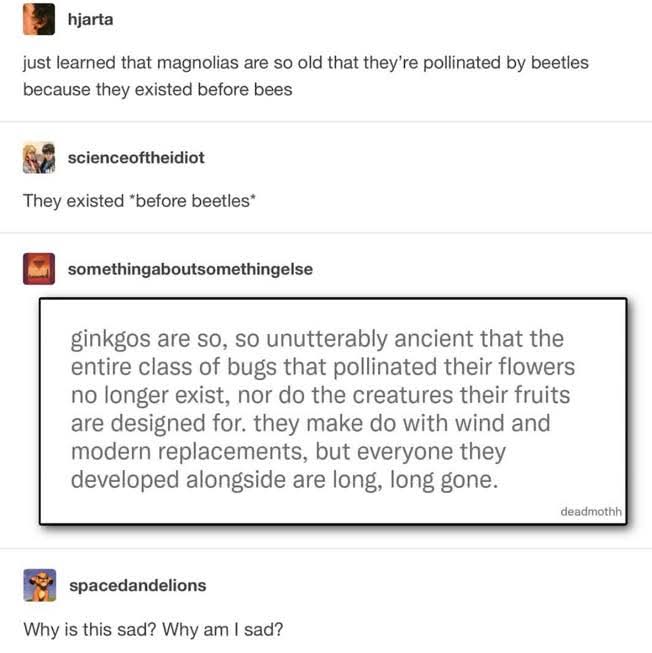Click the deadmothh credit in quote box

(x=591, y=511)
